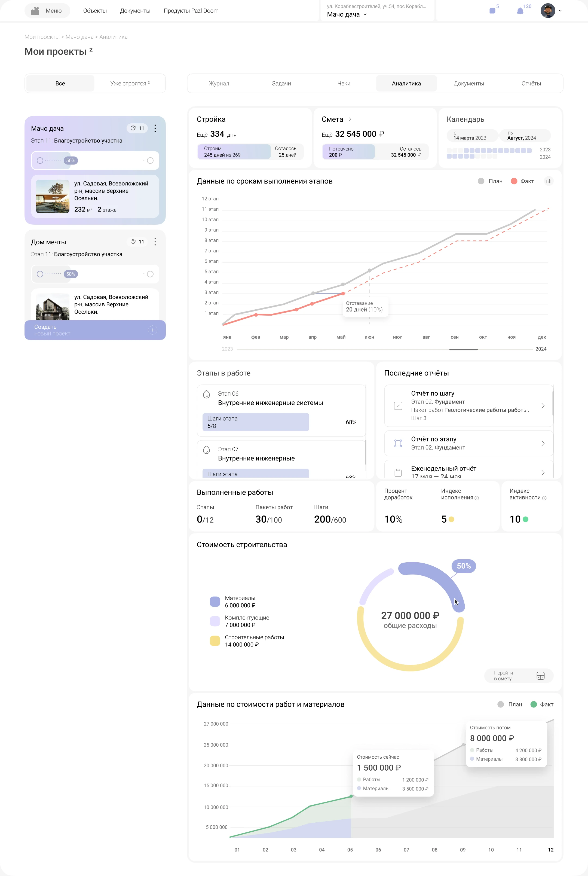Click the info icon next to Индекс активности
The height and width of the screenshot is (876, 588).
tap(544, 498)
